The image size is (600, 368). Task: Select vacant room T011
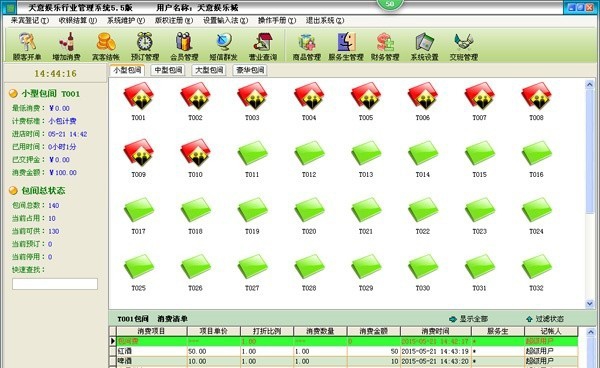252,158
